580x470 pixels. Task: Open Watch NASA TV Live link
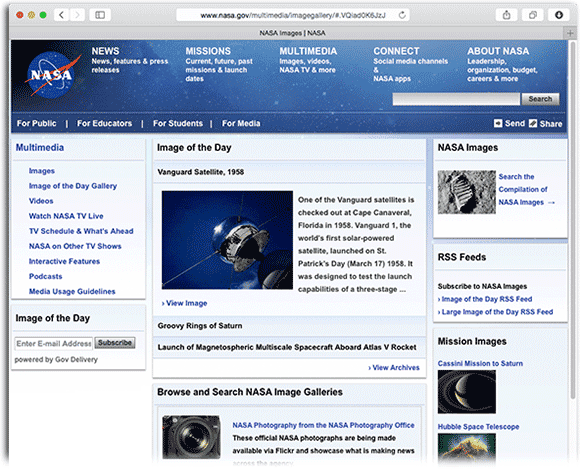click(x=66, y=216)
